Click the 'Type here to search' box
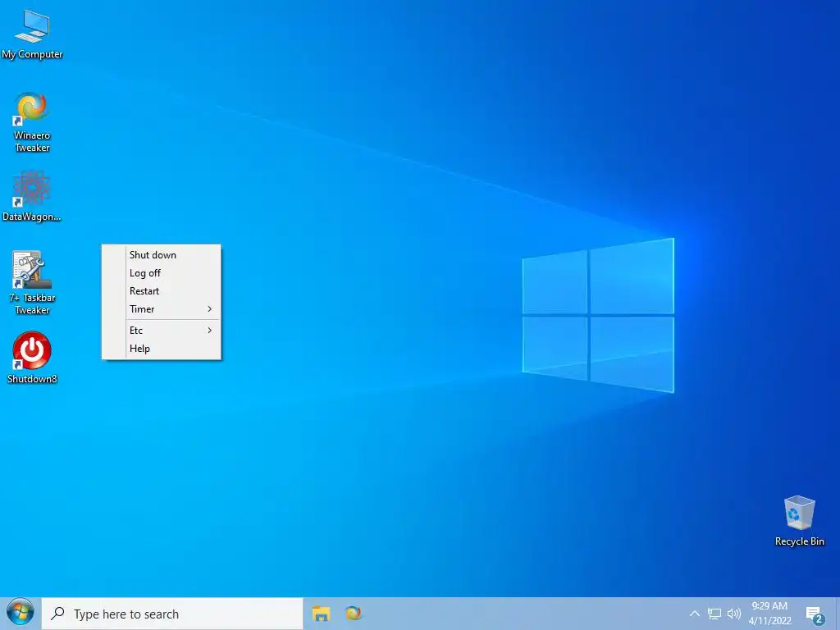 pyautogui.click(x=172, y=614)
